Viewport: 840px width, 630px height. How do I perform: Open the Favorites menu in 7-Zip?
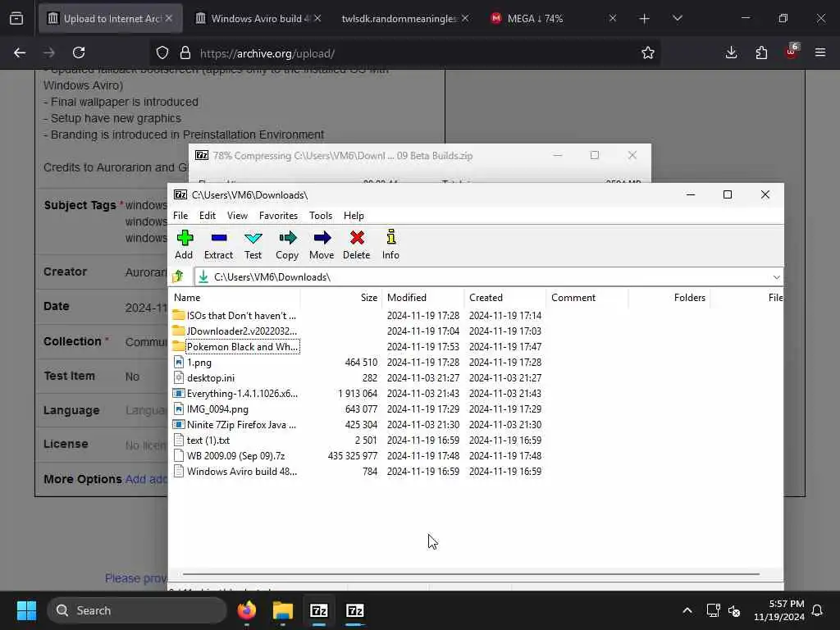coord(278,216)
